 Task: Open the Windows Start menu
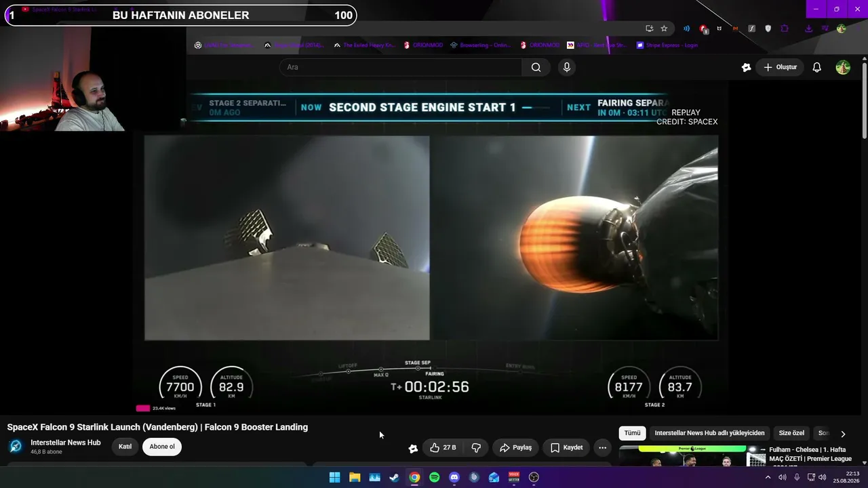pyautogui.click(x=334, y=477)
